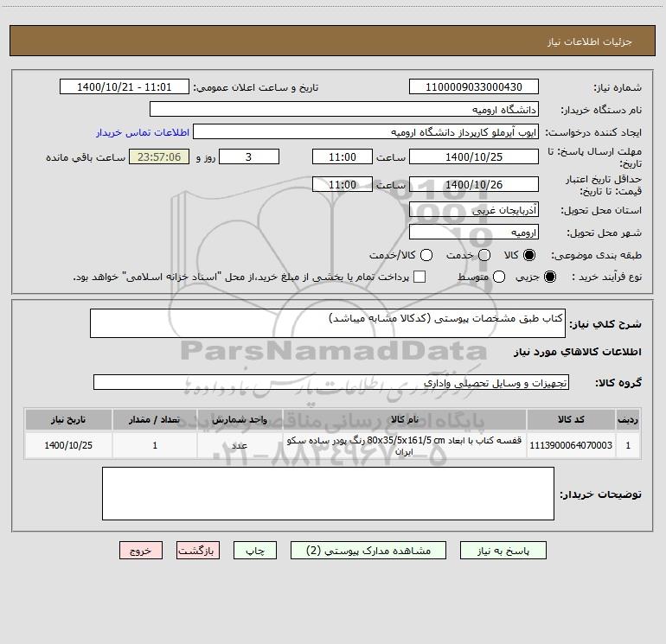Click the گروه کالا field
The image size is (666, 644).
click(331, 382)
